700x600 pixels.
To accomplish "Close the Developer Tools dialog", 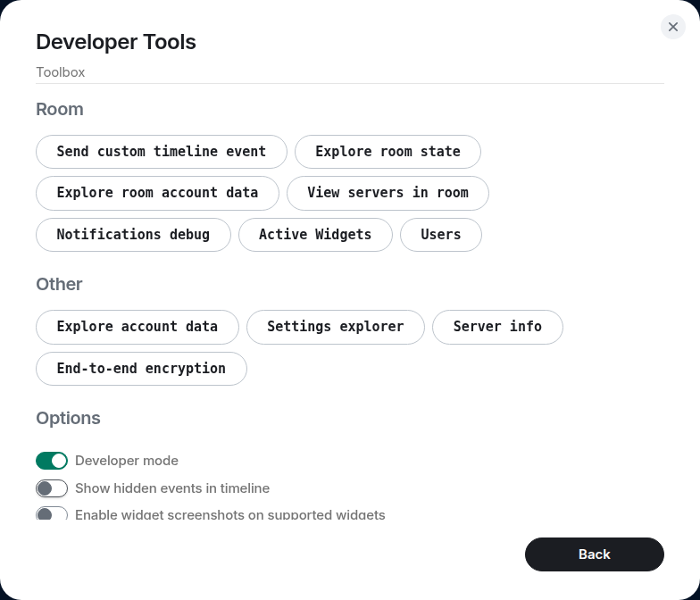I will click(x=673, y=27).
